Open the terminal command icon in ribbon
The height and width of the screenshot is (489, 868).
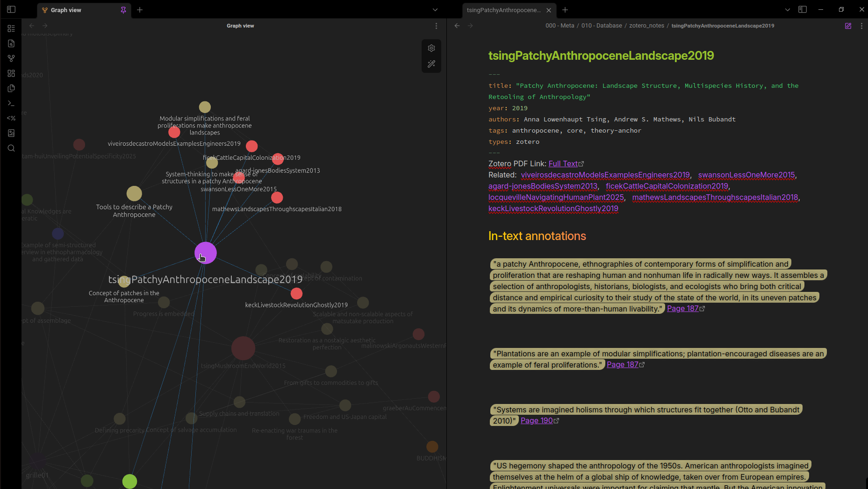point(11,103)
